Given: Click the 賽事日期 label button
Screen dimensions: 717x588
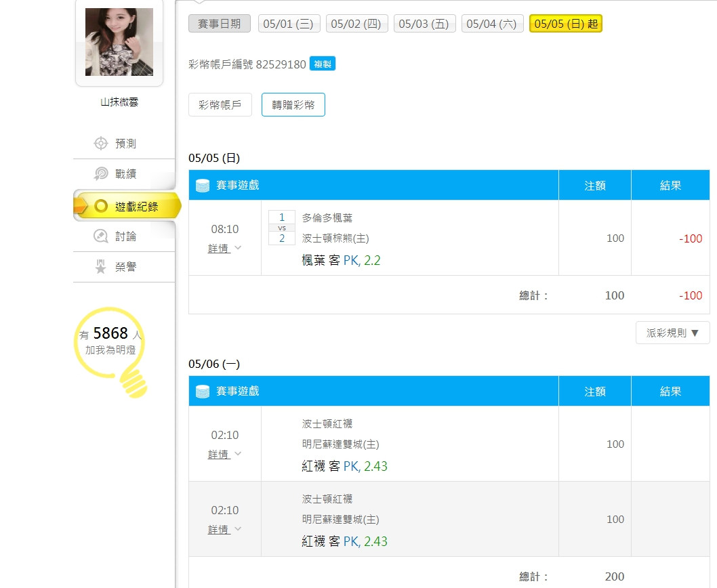Looking at the screenshot, I should [x=220, y=24].
